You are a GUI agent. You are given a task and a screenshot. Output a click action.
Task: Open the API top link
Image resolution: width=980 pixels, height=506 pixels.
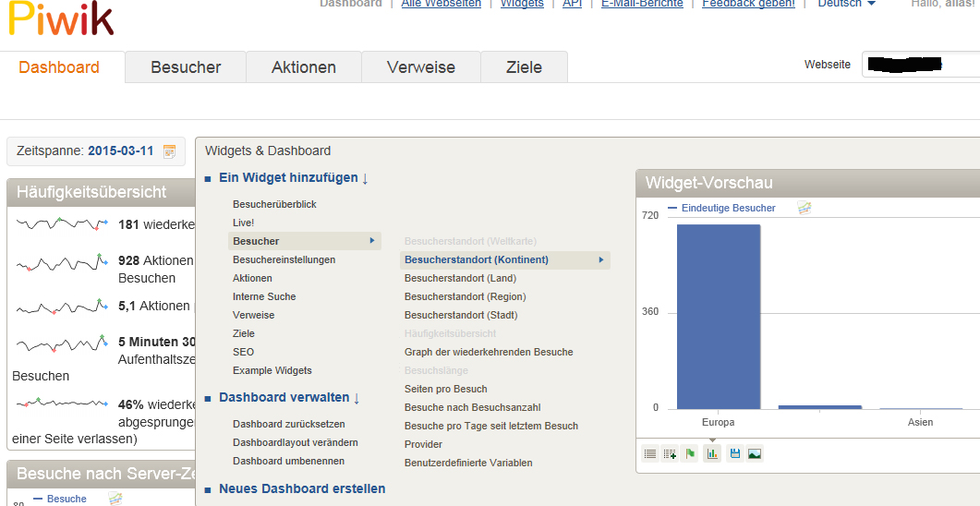click(572, 4)
